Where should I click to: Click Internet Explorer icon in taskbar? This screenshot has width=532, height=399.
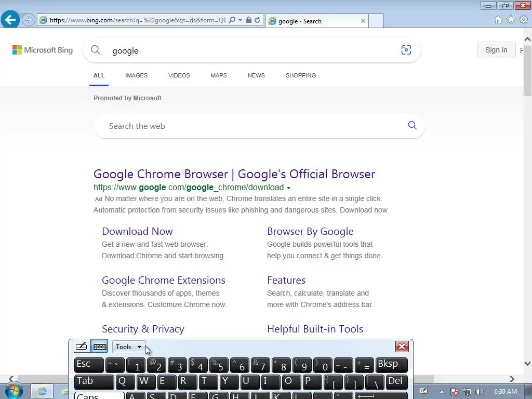(x=42, y=391)
